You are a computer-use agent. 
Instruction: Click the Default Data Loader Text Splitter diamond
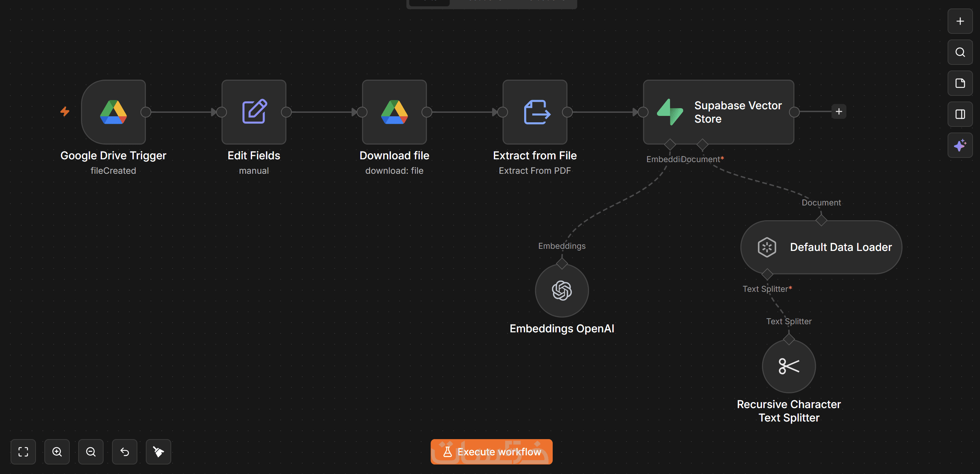click(x=767, y=274)
